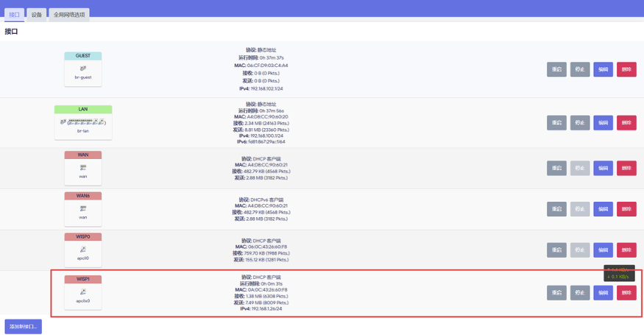The width and height of the screenshot is (644, 335).
Task: Click WISP1 IPv4 address 192.168.1.26/24
Action: click(266, 308)
